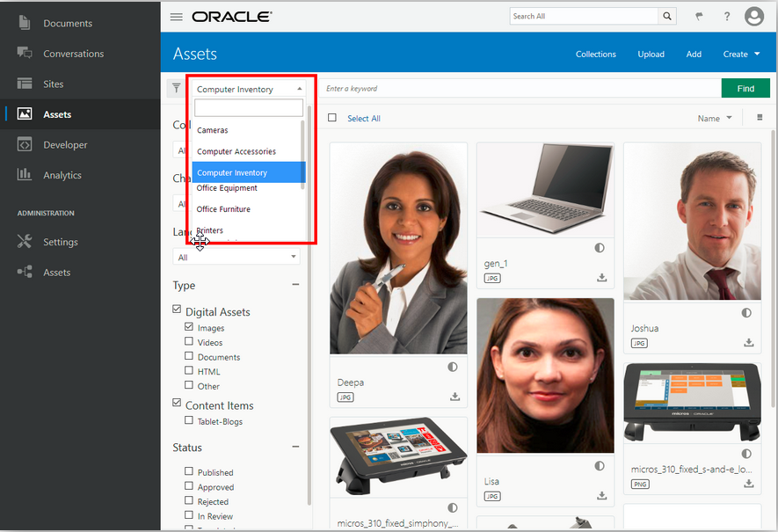
Task: Collapse the Status filter section
Action: tap(295, 448)
